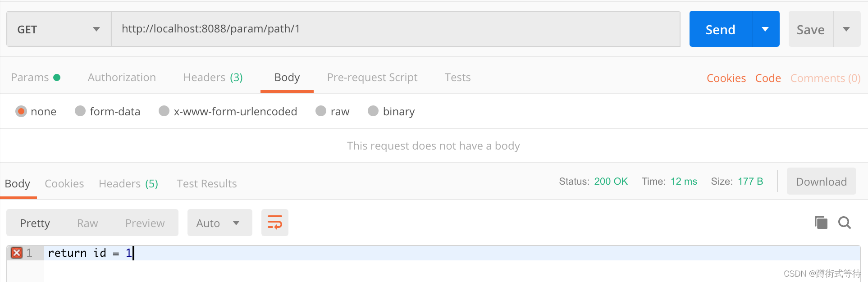
Task: Expand the Save dropdown arrow
Action: pyautogui.click(x=846, y=29)
